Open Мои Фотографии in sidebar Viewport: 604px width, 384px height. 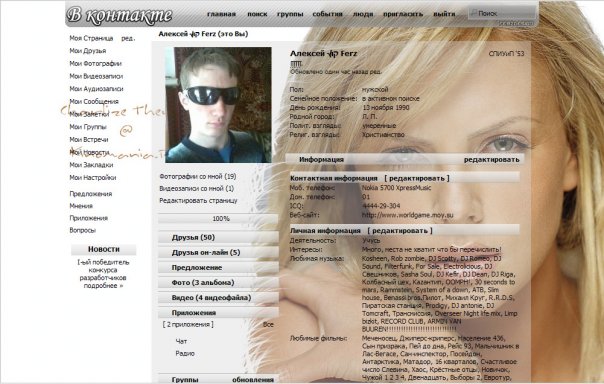tap(96, 64)
